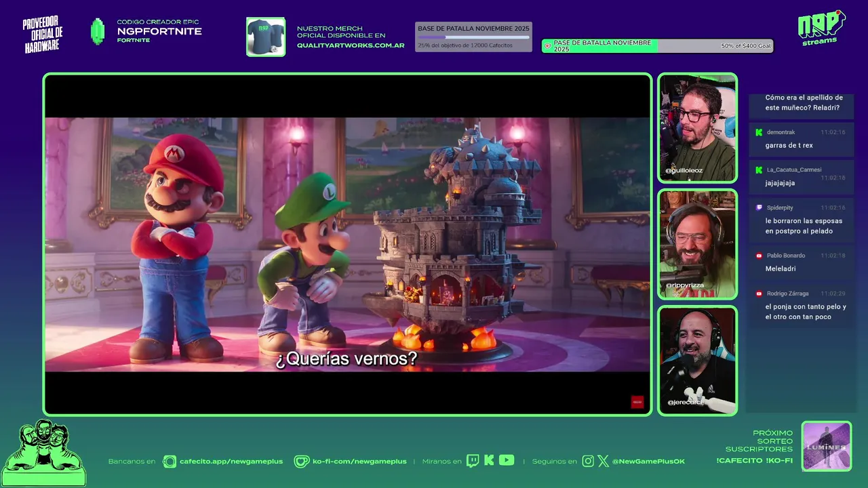The image size is (868, 488).
Task: Click the Proveedor Oficial de Hardware logo
Action: [x=43, y=35]
